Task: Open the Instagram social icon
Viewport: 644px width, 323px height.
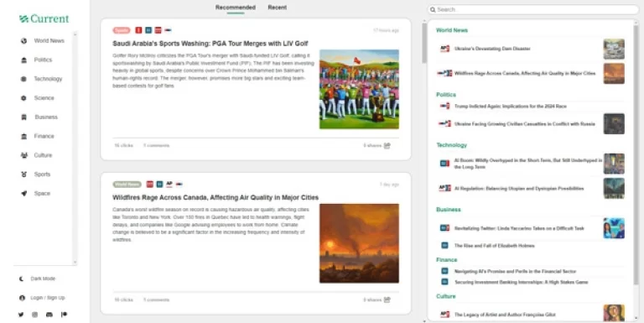Action: pyautogui.click(x=35, y=315)
